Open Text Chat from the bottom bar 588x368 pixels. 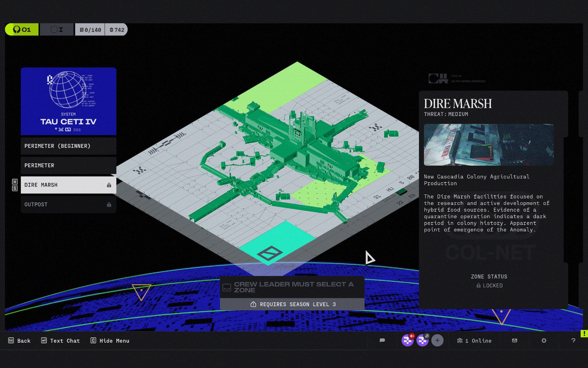point(61,341)
